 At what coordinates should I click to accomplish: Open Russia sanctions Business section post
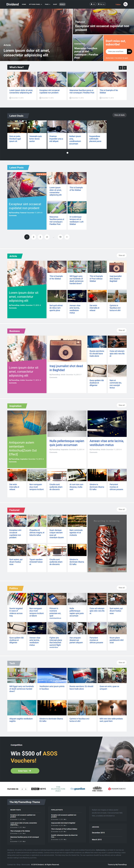click(x=97, y=353)
